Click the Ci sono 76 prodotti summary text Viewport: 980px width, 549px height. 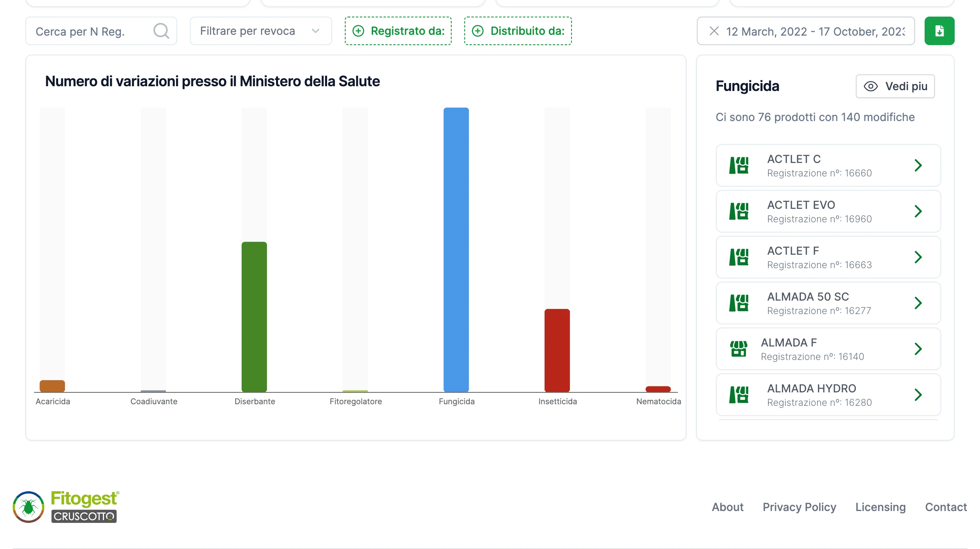(x=815, y=117)
